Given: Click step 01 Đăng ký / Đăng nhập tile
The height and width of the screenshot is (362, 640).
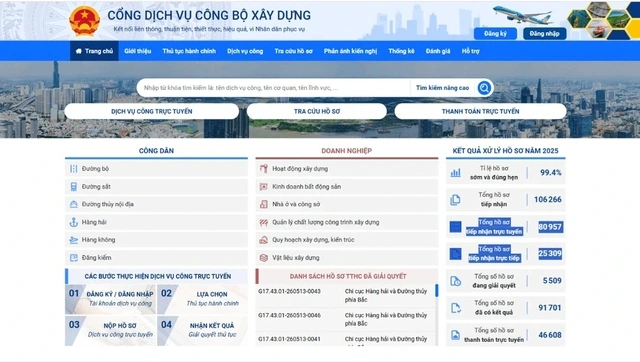Looking at the screenshot, I should pyautogui.click(x=110, y=299).
